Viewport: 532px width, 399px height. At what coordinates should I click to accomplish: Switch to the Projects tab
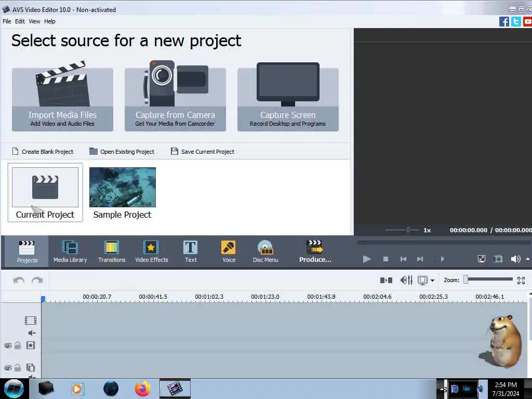(x=27, y=252)
